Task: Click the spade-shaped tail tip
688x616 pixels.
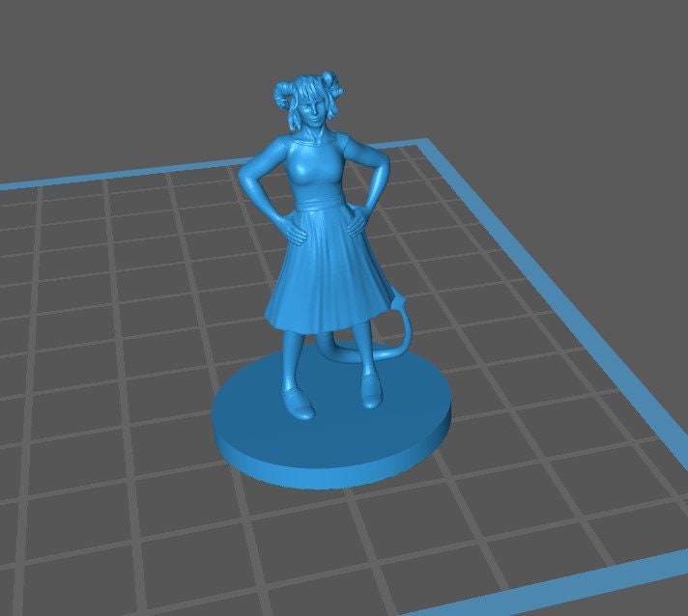Action: (398, 306)
